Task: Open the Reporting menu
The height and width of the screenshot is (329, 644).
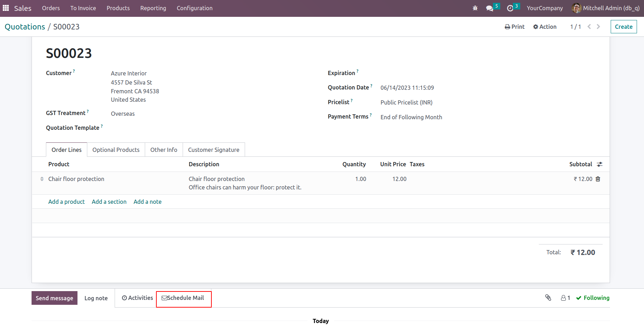Action: (x=153, y=8)
